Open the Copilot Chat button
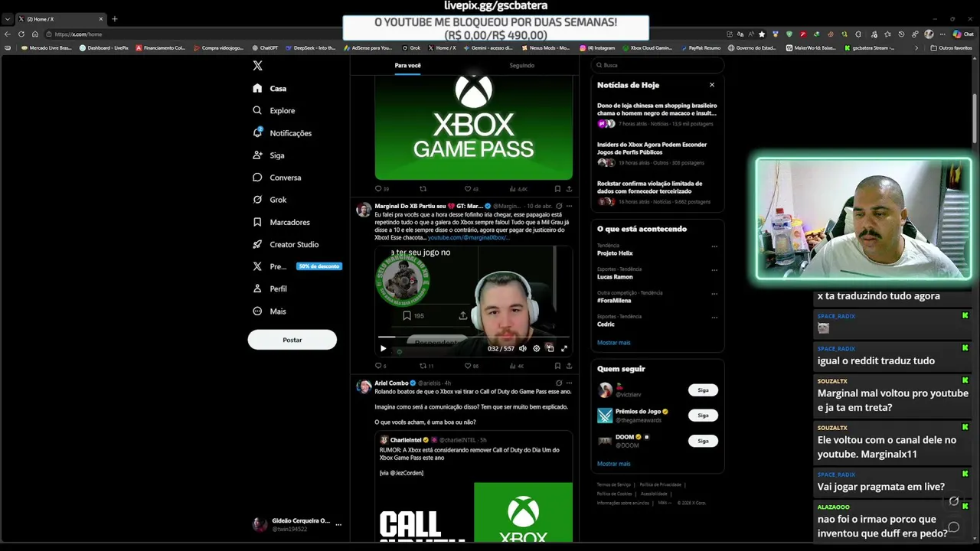This screenshot has height=551, width=980. (963, 34)
